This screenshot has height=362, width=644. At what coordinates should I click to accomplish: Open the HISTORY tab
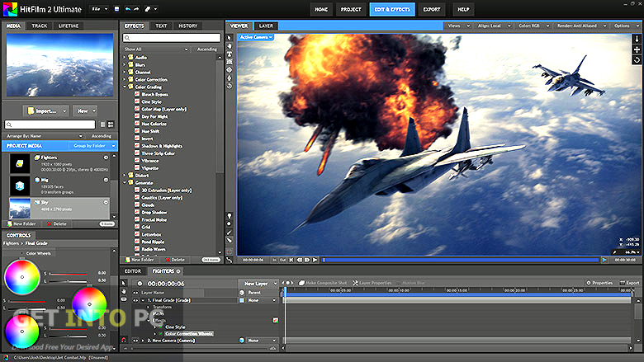[x=188, y=26]
